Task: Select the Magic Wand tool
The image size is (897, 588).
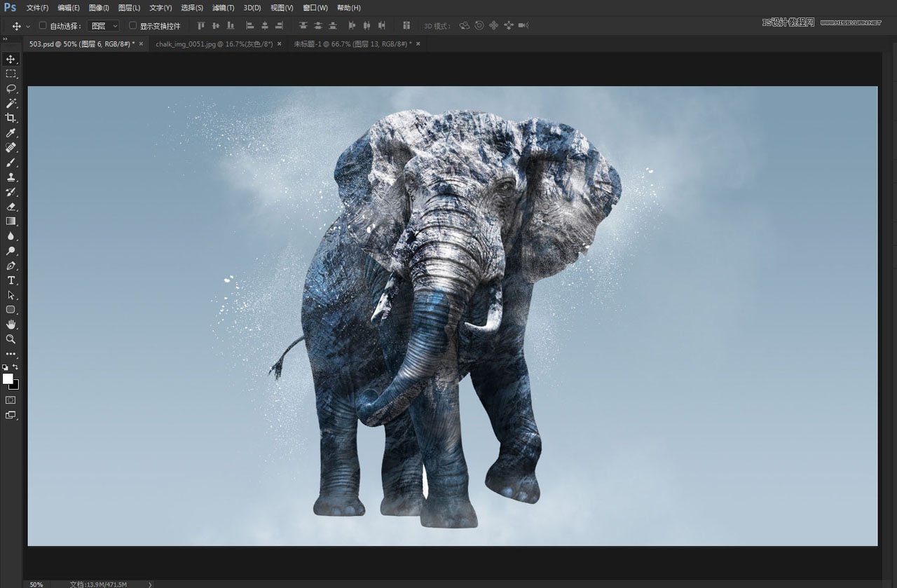Action: click(x=11, y=104)
